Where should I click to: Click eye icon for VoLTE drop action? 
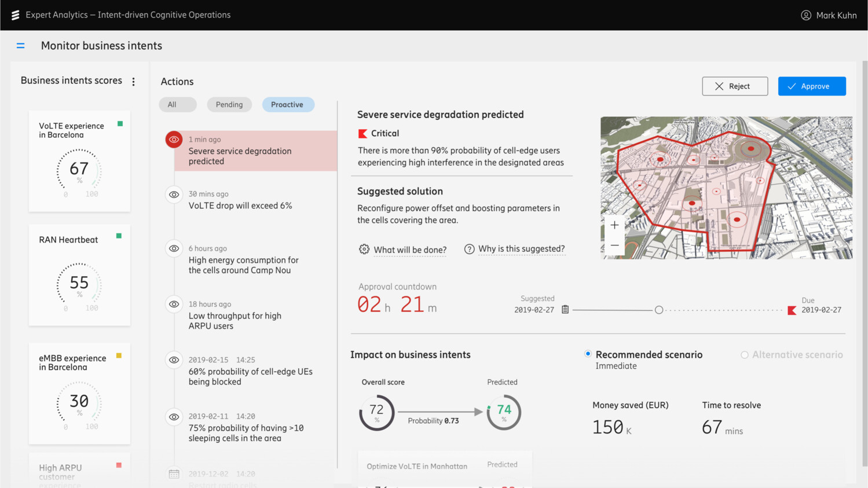(174, 195)
